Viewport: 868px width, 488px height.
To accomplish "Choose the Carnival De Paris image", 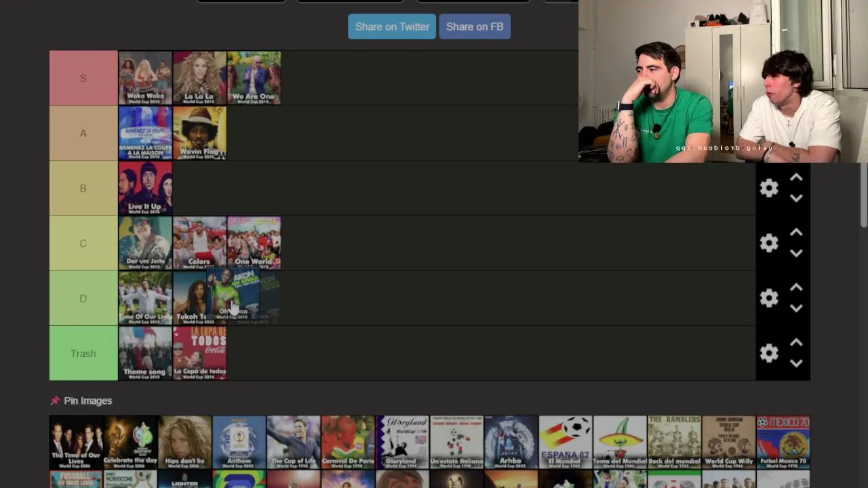I will [x=348, y=442].
